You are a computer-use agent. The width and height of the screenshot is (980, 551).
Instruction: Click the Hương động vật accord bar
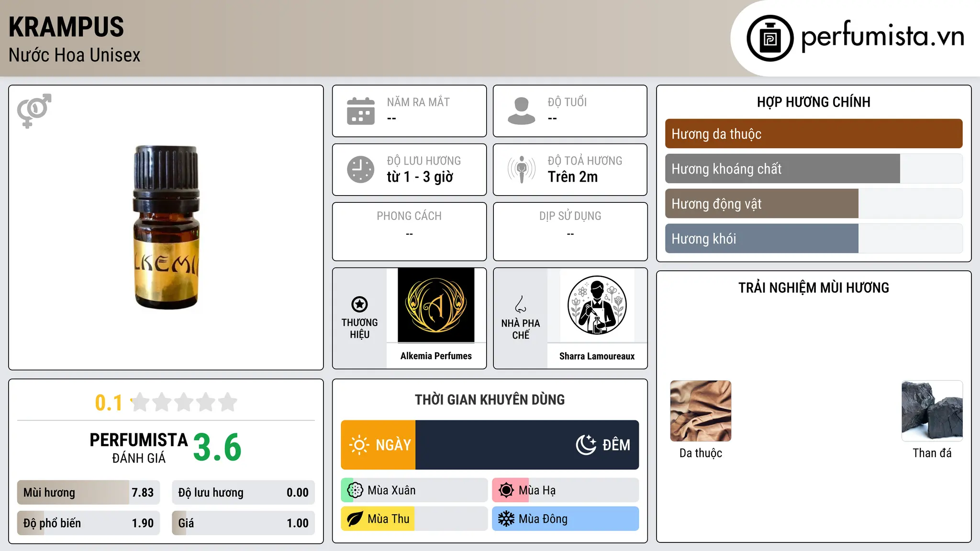click(x=813, y=204)
